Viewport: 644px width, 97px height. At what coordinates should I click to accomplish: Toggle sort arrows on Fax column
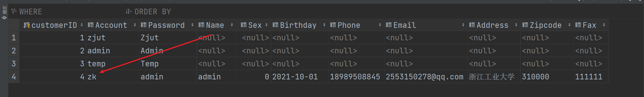coord(604,25)
